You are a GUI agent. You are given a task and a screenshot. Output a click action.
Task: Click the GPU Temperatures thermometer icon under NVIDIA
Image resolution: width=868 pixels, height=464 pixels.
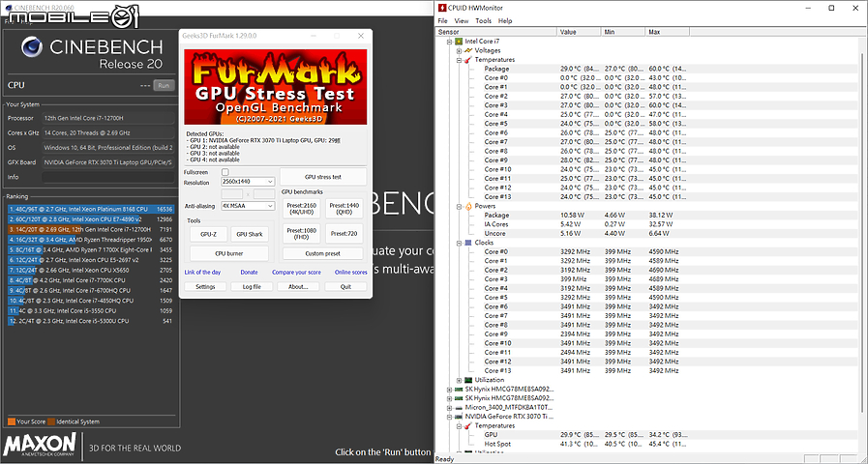[x=468, y=426]
